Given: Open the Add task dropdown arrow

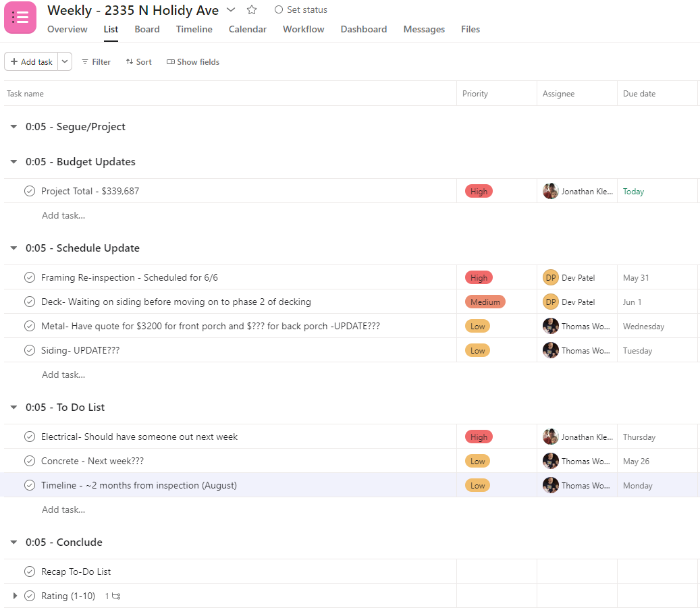Looking at the screenshot, I should click(65, 61).
